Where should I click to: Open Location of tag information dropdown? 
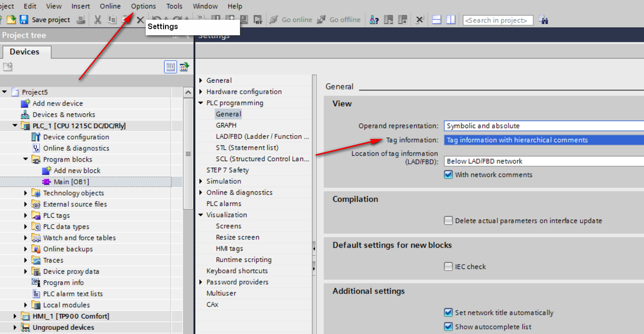coord(543,161)
